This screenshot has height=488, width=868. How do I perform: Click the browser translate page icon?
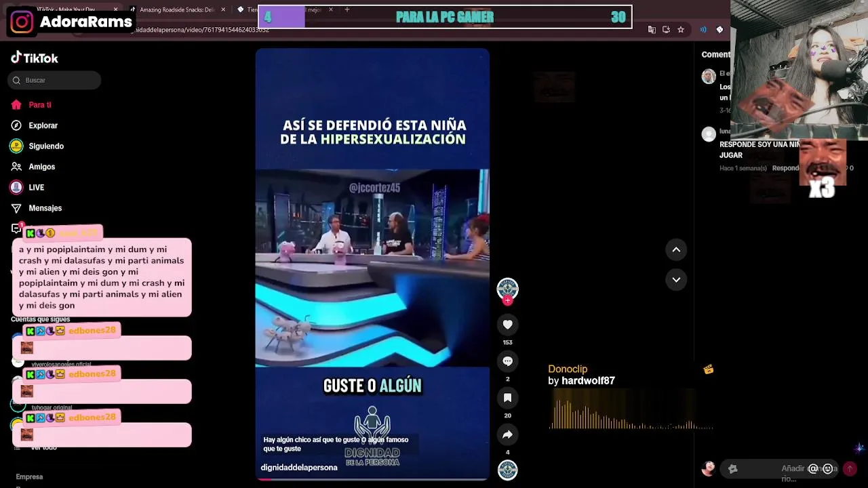pyautogui.click(x=652, y=30)
